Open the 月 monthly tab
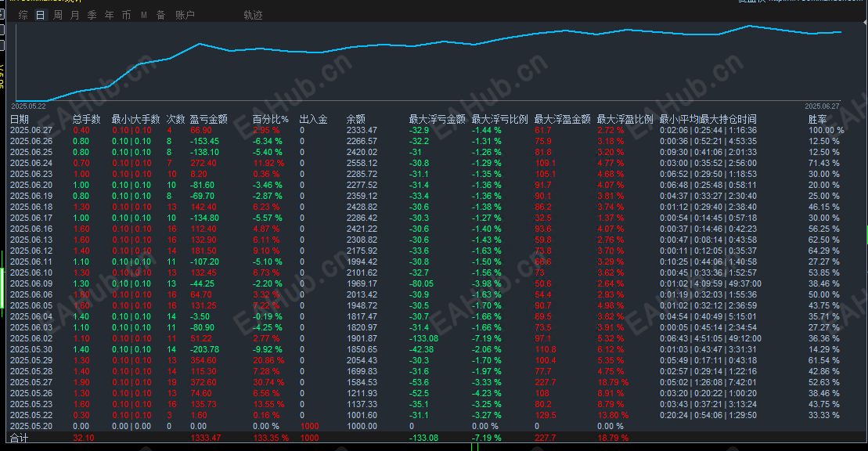The image size is (868, 451). click(x=74, y=15)
